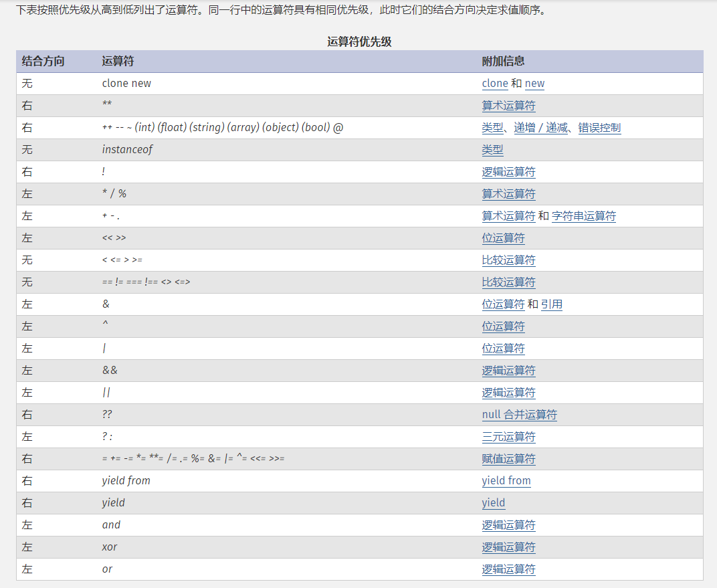Viewport: 717px width, 588px height.
Task: Click 'yield' in the 运算符 column
Action: (x=113, y=503)
